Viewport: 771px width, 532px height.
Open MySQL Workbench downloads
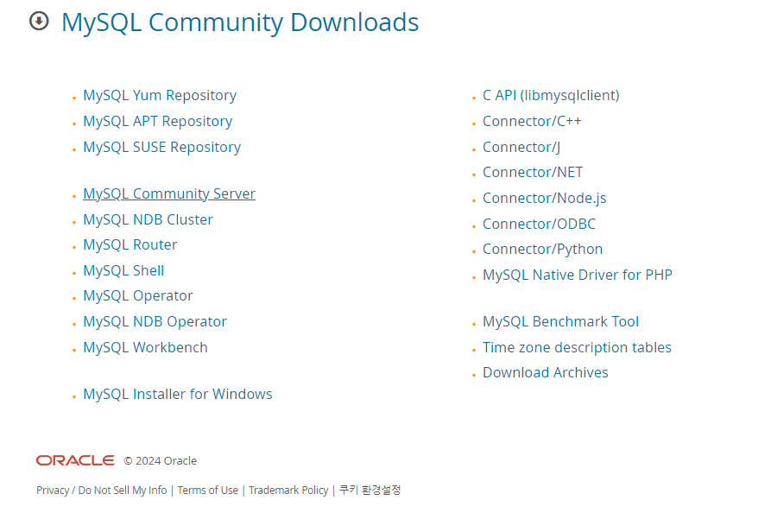146,347
